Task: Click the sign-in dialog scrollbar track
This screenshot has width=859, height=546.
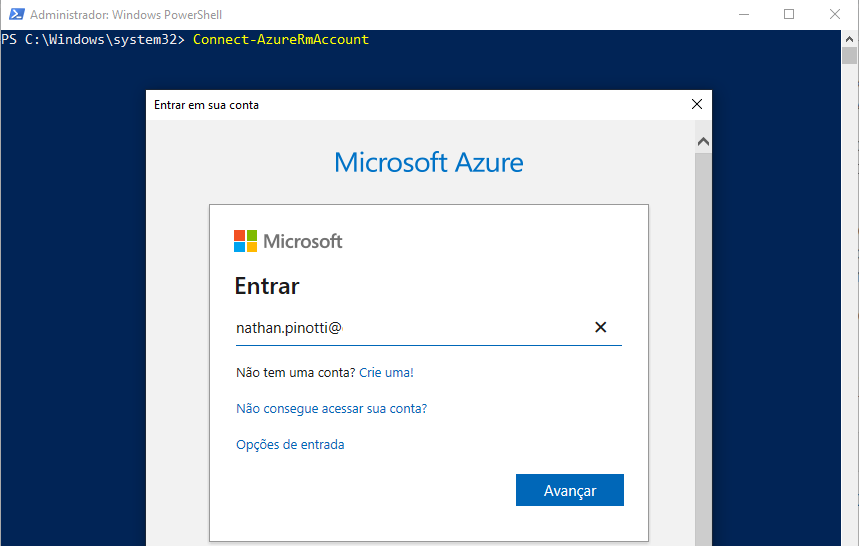Action: coord(703,348)
